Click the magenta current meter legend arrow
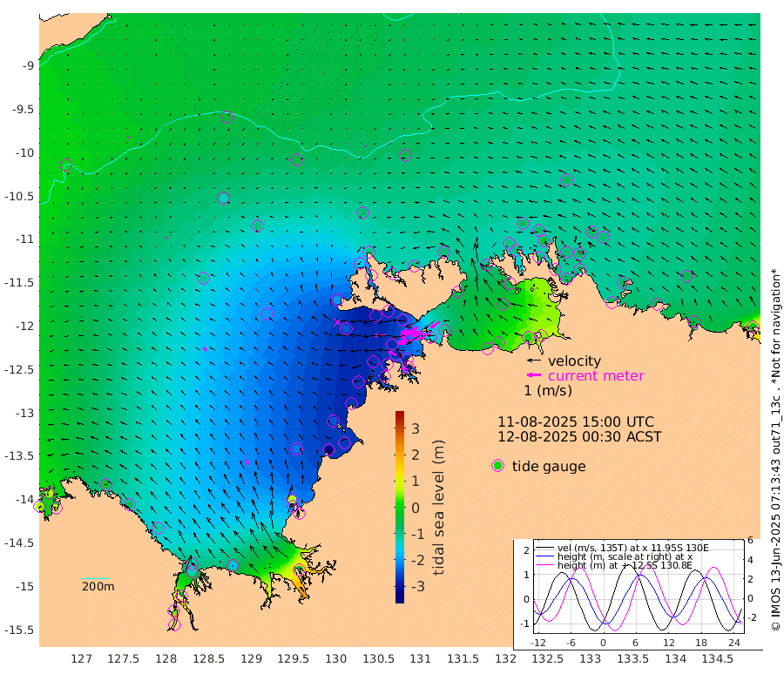The height and width of the screenshot is (674, 784). click(x=534, y=375)
